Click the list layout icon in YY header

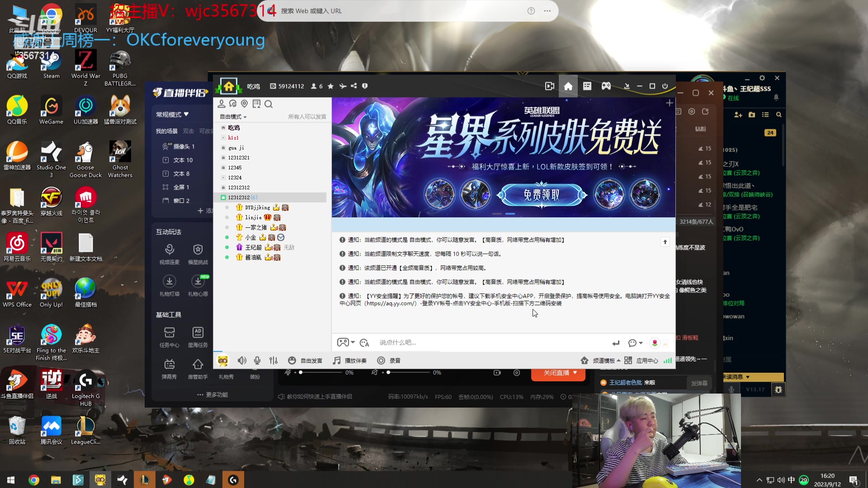(x=587, y=86)
